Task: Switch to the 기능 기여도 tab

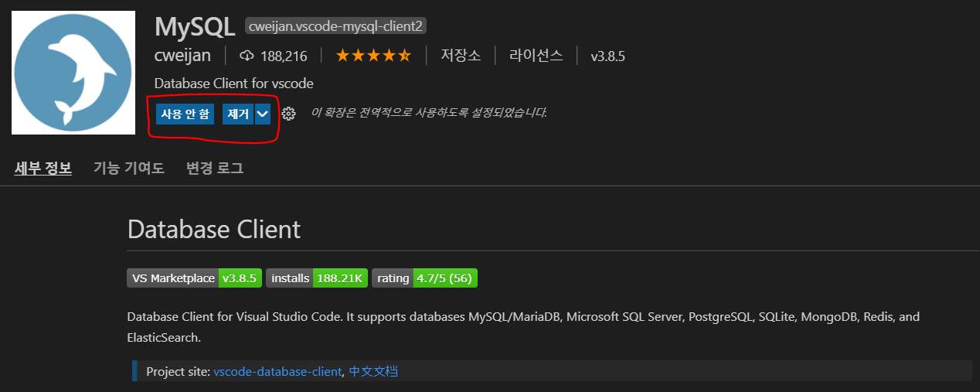Action: 129,168
